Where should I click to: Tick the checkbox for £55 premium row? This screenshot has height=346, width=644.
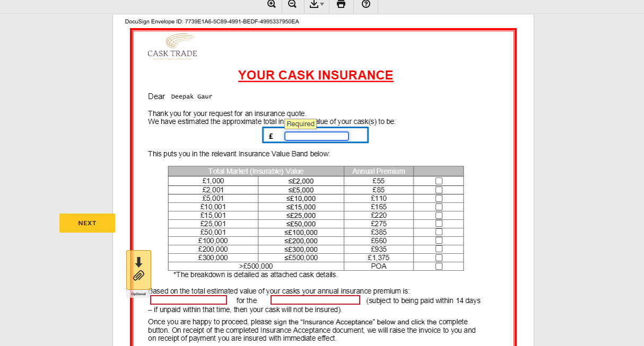click(439, 181)
